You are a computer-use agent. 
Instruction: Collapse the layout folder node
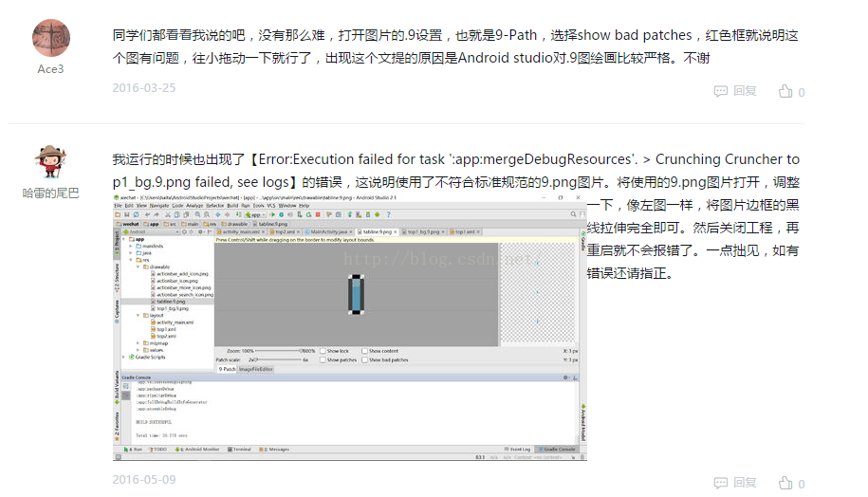(138, 316)
